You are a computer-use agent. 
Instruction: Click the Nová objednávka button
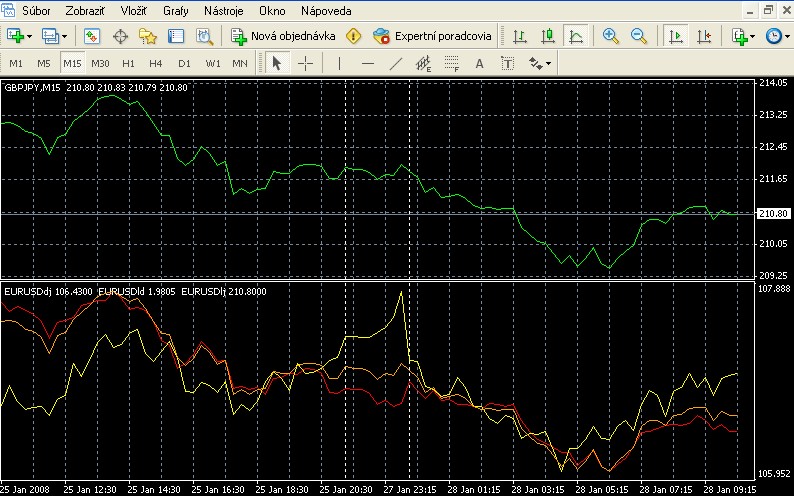click(x=283, y=36)
